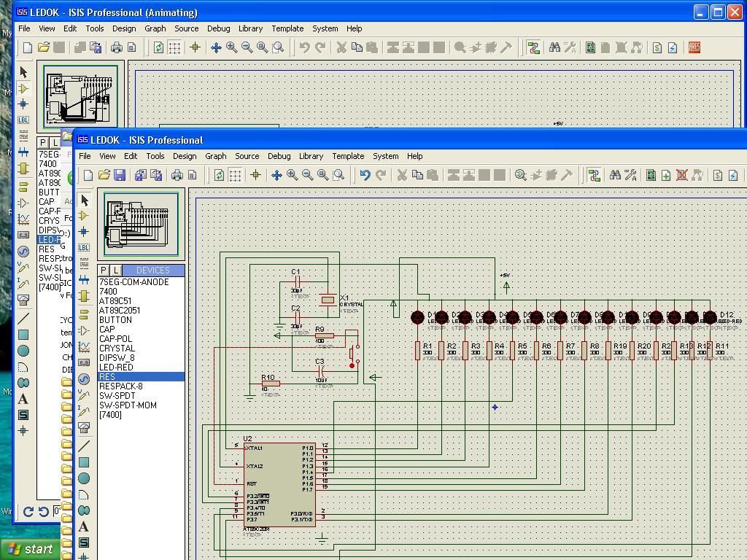The width and height of the screenshot is (747, 560).
Task: Click the Pan/center view icon in front toolbar
Action: click(x=277, y=175)
